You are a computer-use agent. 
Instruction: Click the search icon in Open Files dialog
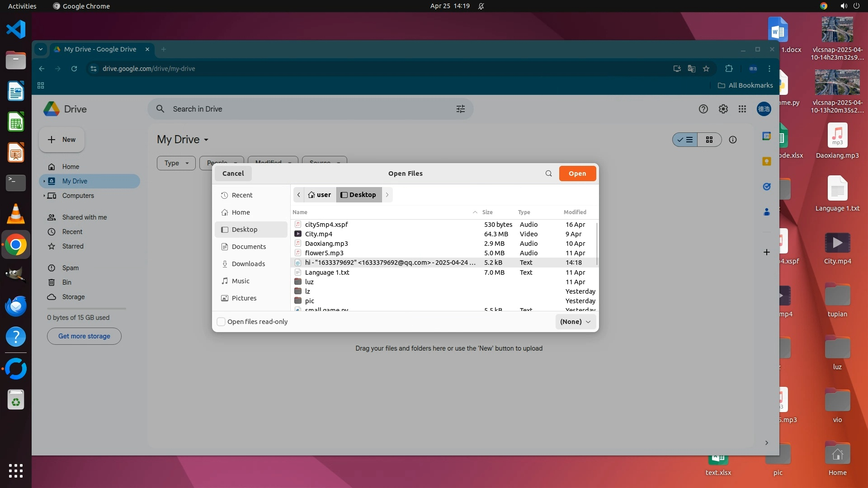[x=548, y=174]
